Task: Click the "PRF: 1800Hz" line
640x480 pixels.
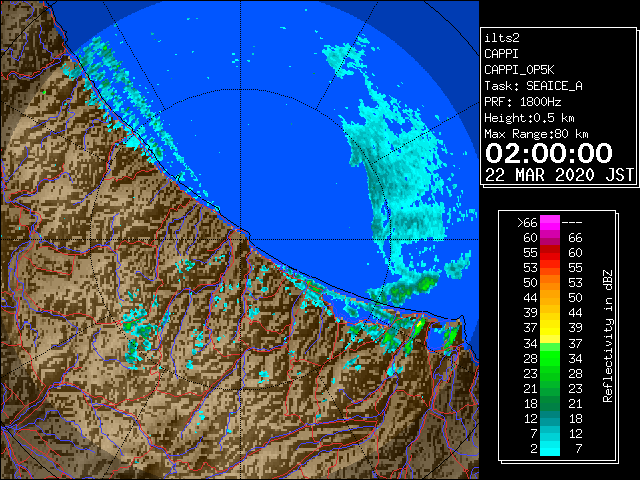Action: (x=523, y=102)
